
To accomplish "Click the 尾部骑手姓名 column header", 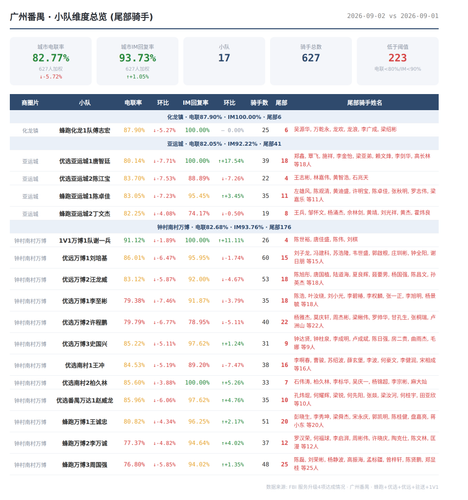I will tap(364, 103).
